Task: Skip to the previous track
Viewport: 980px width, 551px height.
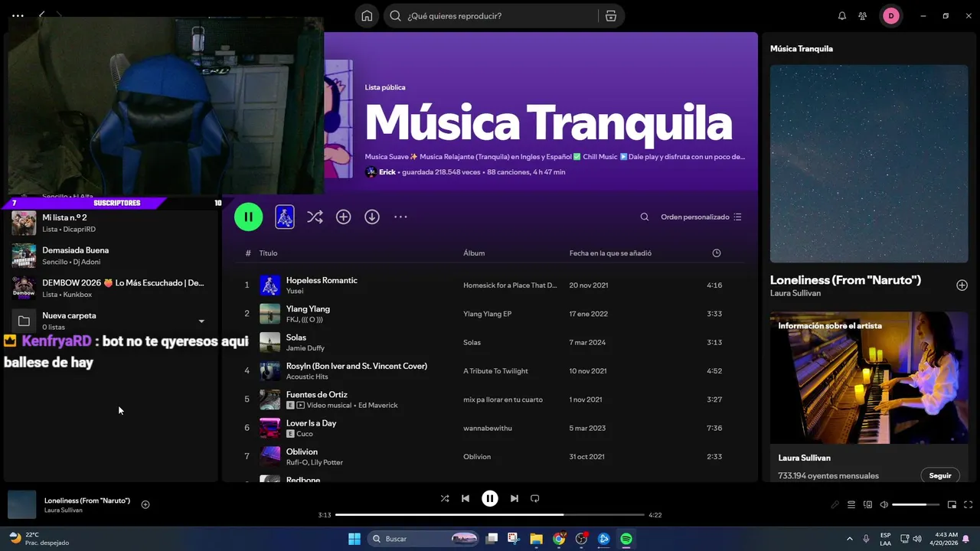Action: 465,498
